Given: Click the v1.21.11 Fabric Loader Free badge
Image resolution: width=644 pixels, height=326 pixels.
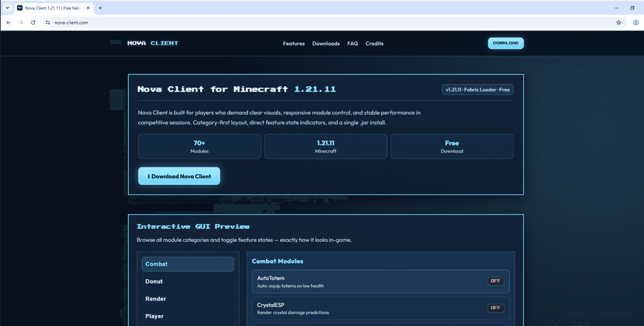Looking at the screenshot, I should pyautogui.click(x=478, y=90).
